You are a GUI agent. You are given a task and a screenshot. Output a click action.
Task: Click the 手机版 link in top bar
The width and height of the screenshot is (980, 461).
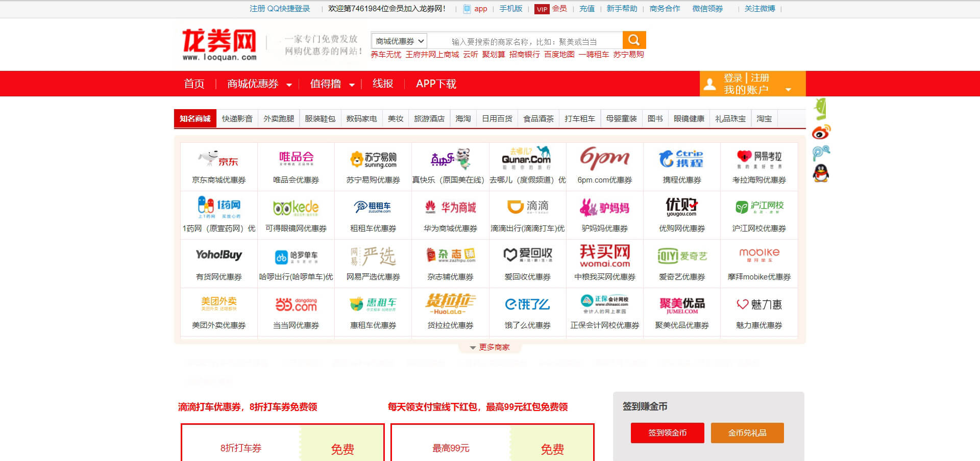pyautogui.click(x=511, y=9)
